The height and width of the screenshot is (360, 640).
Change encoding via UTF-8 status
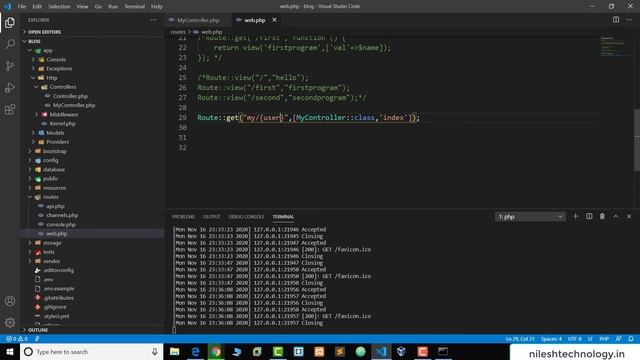(574, 339)
